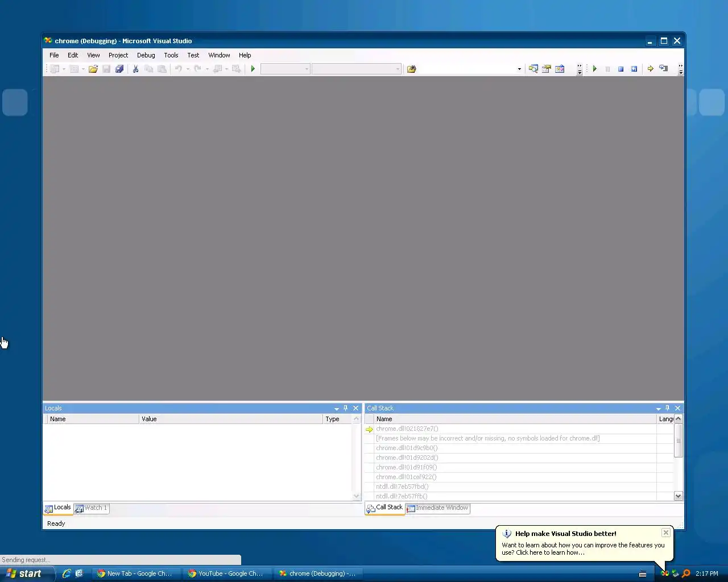Open the find combo box dropdown arrow

click(519, 69)
